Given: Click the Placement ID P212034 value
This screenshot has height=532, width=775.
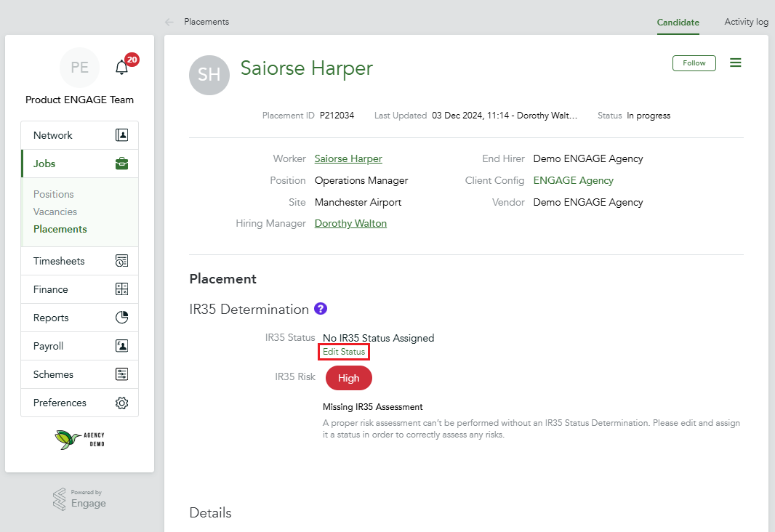Looking at the screenshot, I should 337,115.
